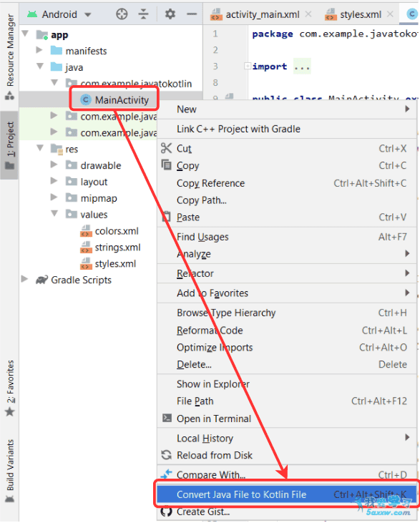Expand the folded import block in editor
The width and height of the screenshot is (420, 523).
click(x=247, y=66)
